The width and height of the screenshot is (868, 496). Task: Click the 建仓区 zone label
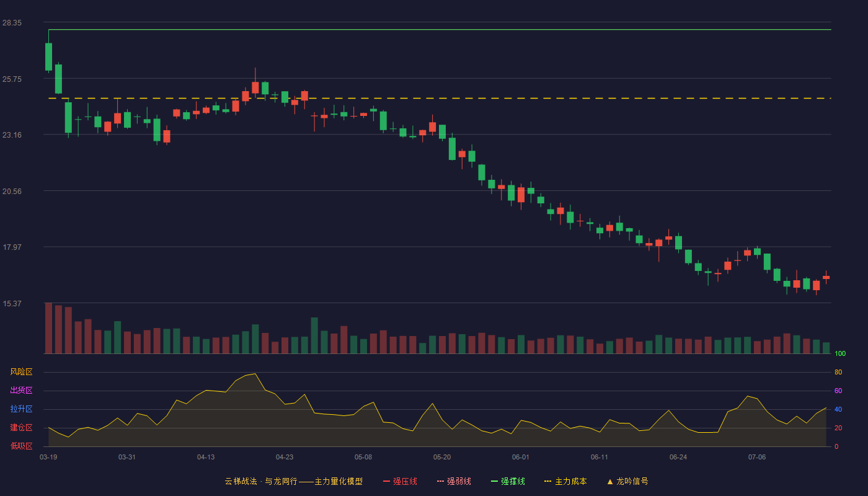click(x=21, y=428)
